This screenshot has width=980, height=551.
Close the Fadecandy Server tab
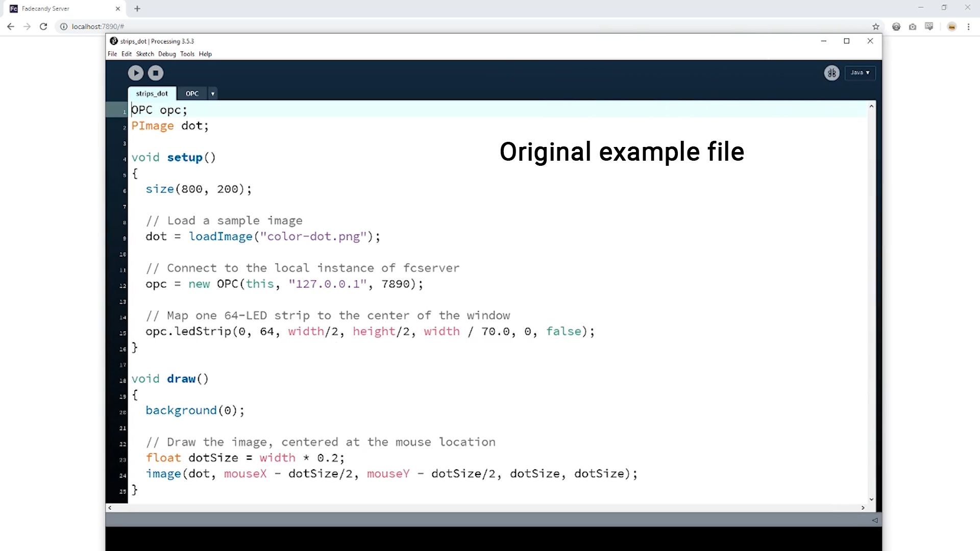(118, 9)
